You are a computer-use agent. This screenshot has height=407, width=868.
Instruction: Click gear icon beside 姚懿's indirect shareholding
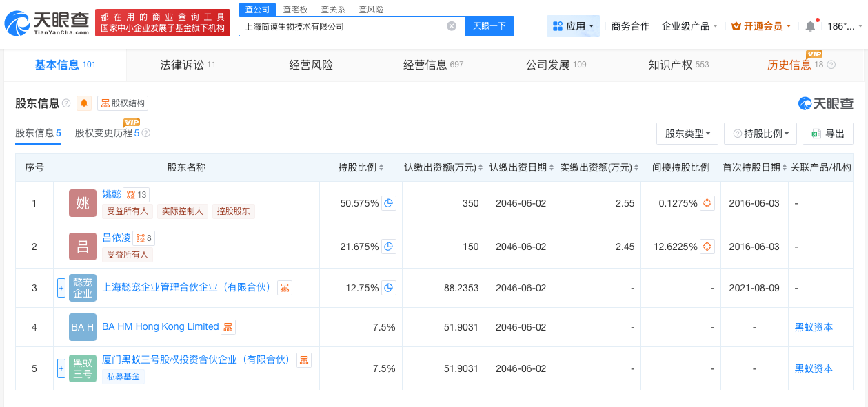click(x=707, y=203)
